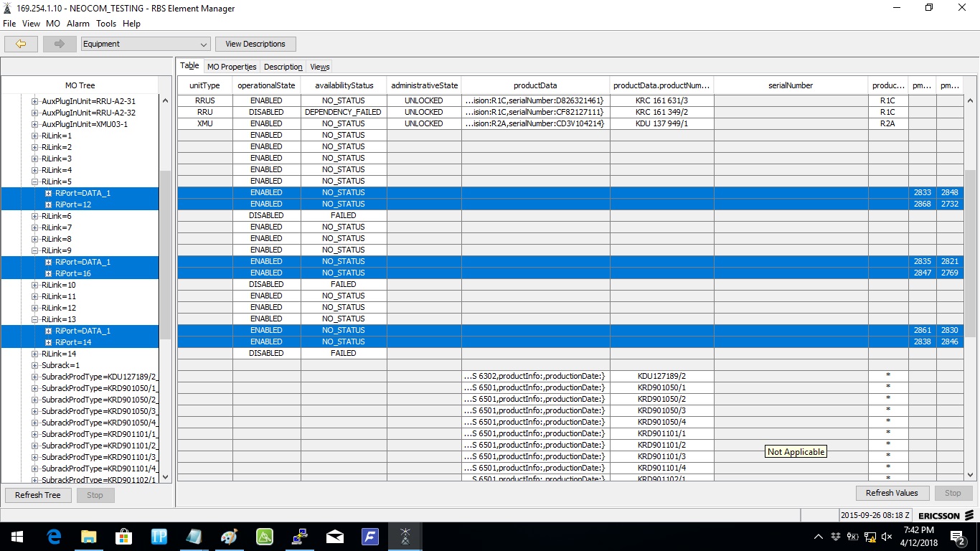980x551 pixels.
Task: Expand the RiLink=1 tree node
Action: click(34, 136)
